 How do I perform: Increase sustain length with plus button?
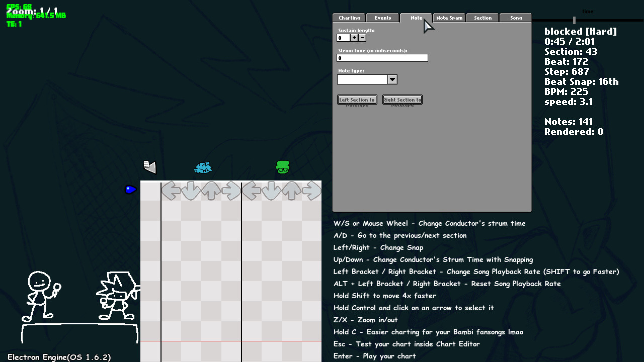coord(354,38)
